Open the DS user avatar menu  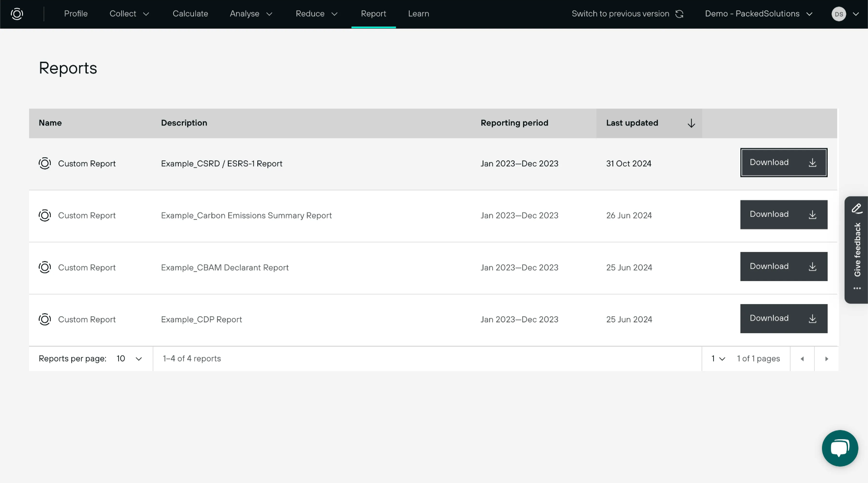[838, 13]
